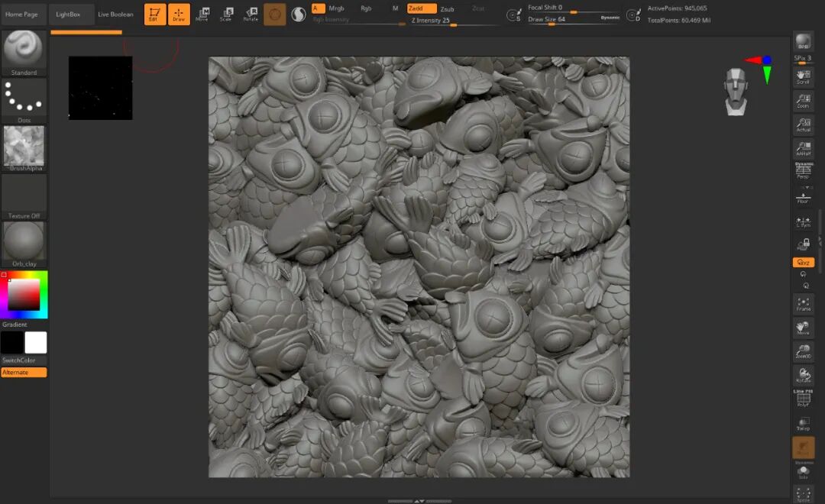825x504 pixels.
Task: Toggle the Persp perspective view
Action: 803,171
